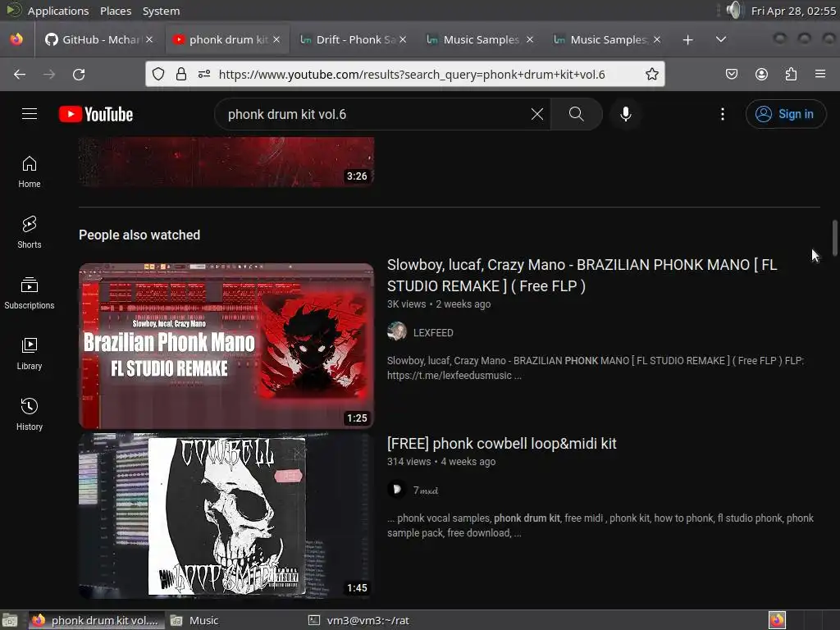Start voice search with microphone icon

coord(626,114)
